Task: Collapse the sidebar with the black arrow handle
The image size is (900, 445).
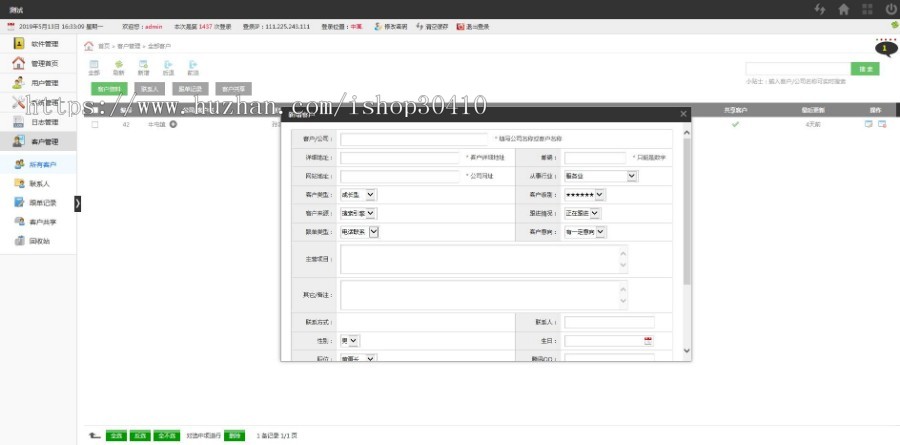Action: [x=77, y=203]
